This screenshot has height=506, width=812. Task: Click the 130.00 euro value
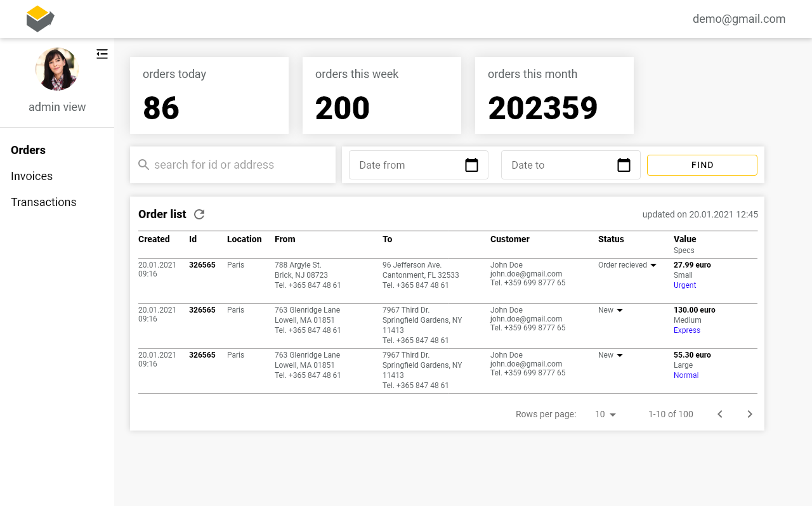click(x=695, y=310)
